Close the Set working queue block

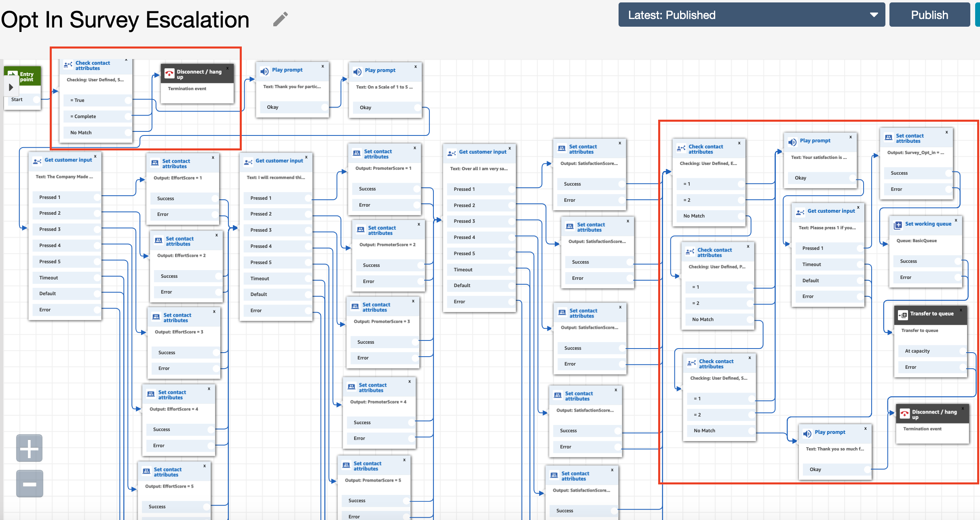[956, 220]
